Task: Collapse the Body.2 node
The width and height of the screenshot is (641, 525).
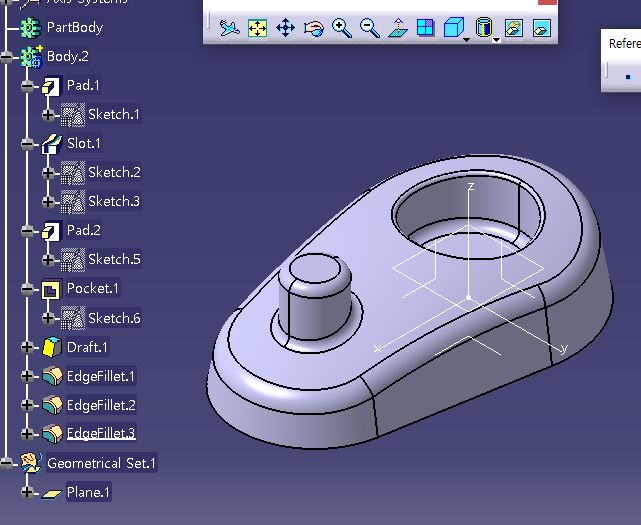Action: pyautogui.click(x=7, y=57)
